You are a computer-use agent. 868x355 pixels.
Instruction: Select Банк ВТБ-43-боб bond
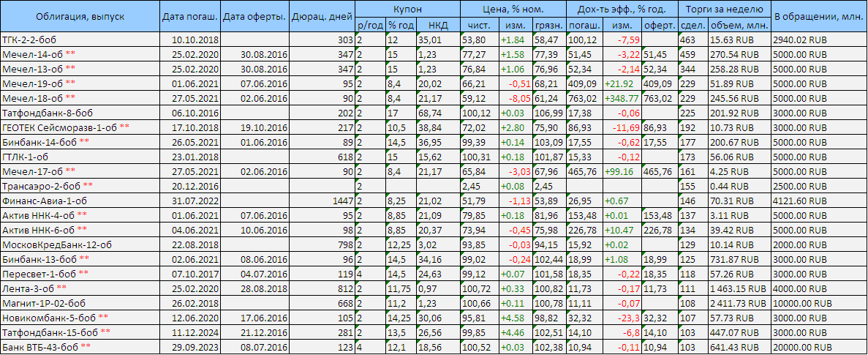[x=40, y=347]
